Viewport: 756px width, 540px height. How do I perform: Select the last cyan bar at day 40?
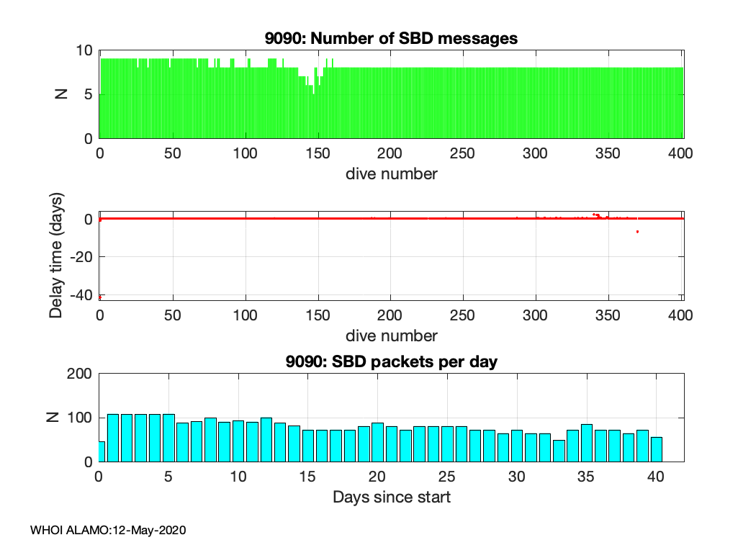point(656,449)
